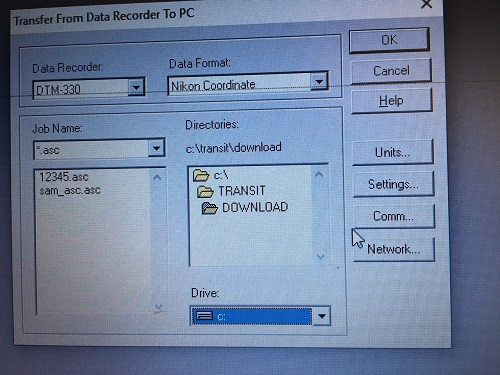Open the Units... dialog button
This screenshot has height=375, width=500.
point(393,152)
